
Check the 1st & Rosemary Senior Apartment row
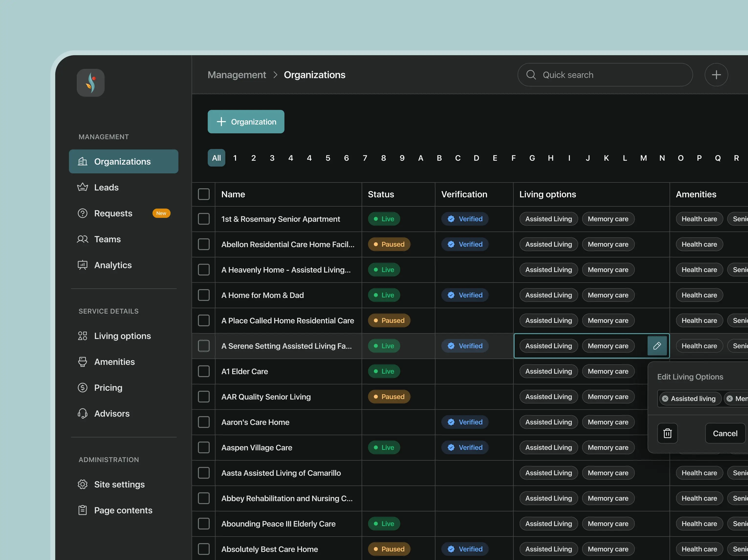(x=204, y=219)
